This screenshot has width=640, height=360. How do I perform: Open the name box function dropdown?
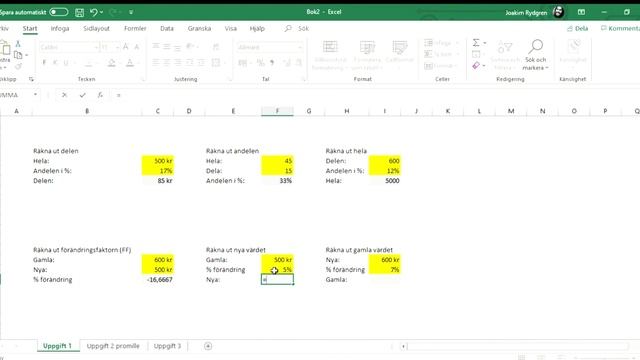coord(36,95)
